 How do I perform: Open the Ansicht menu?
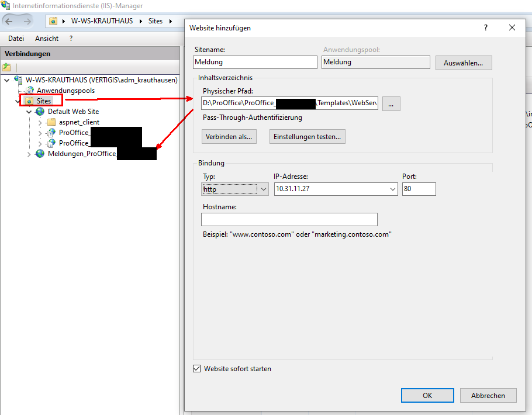coord(47,39)
